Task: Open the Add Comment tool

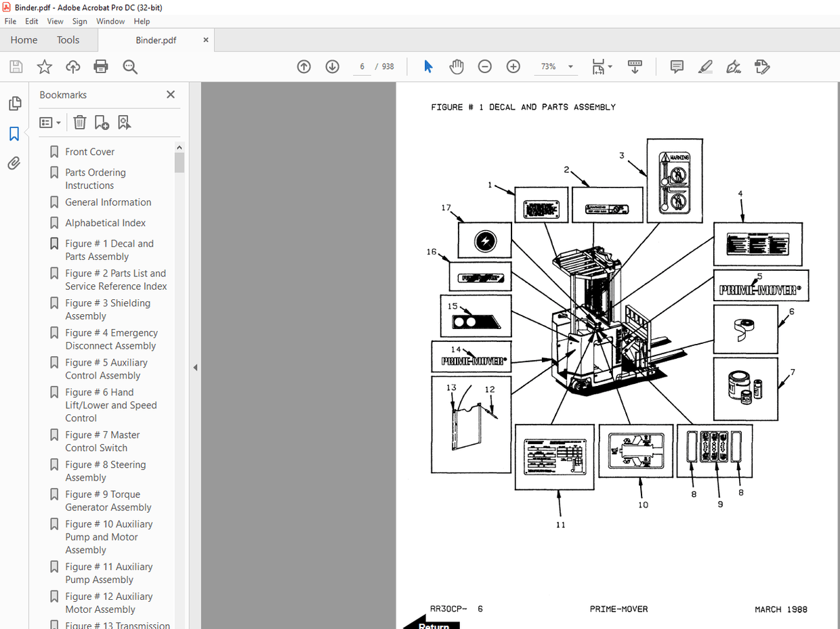Action: 676,66
